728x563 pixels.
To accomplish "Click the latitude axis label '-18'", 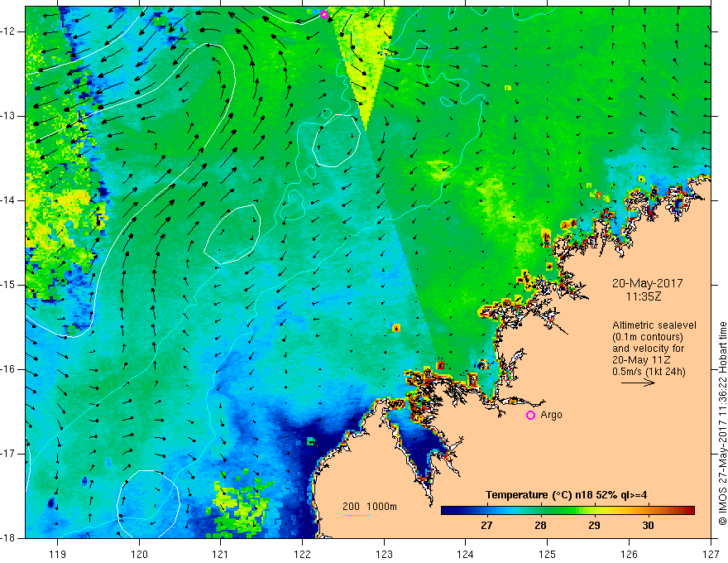I will click(x=9, y=538).
